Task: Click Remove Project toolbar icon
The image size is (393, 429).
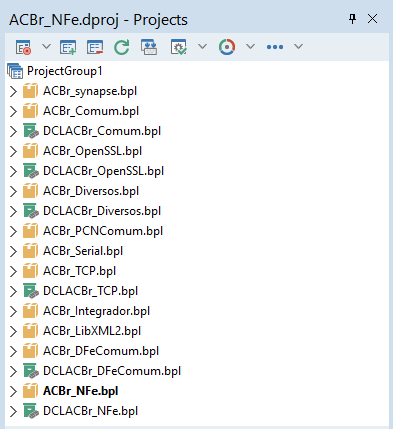Action: click(95, 47)
